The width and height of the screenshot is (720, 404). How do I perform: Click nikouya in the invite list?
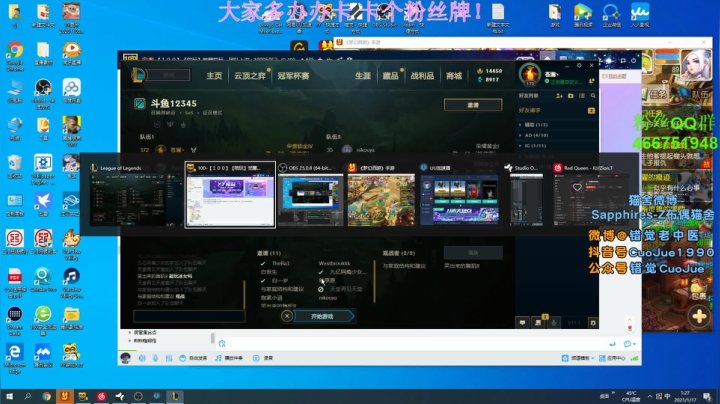[328, 298]
